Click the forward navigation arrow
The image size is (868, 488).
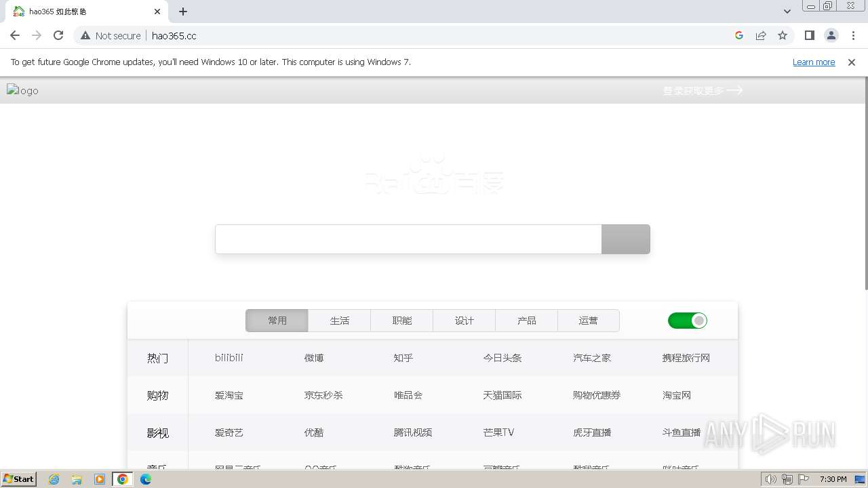click(37, 35)
